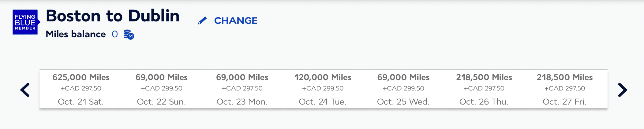
Task: Click +CAD 297.50 under Oct. 27
Action: pos(564,88)
